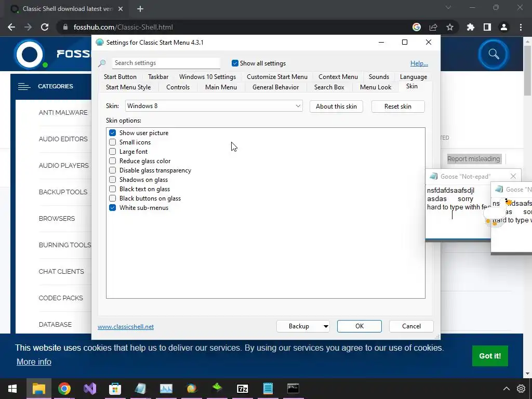
Task: Open the FossHub CATEGORIES hamburger menu
Action: [24, 87]
